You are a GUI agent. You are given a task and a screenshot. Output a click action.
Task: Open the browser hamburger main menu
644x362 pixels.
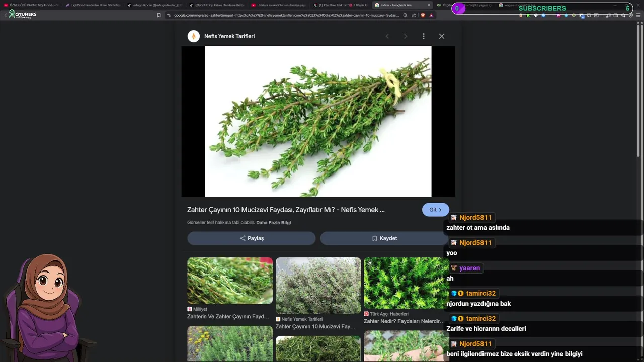coord(638,15)
